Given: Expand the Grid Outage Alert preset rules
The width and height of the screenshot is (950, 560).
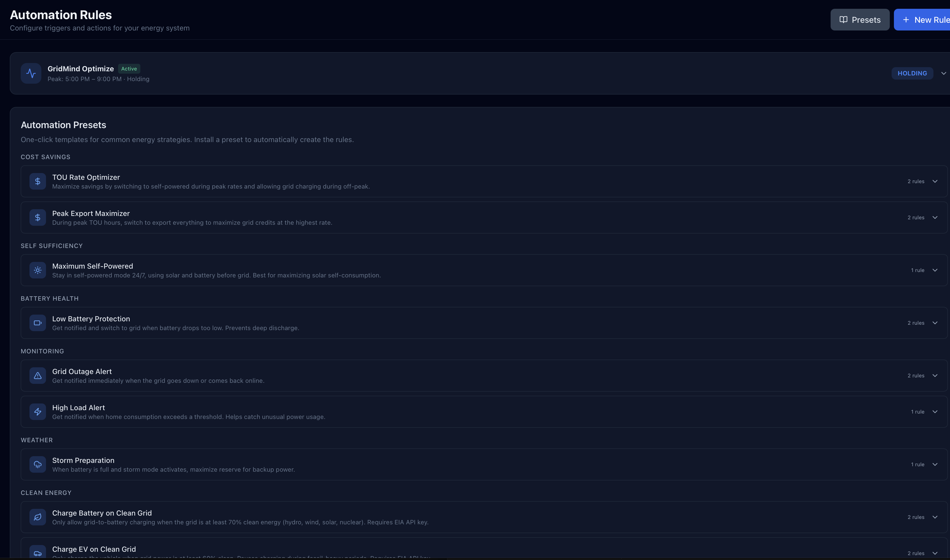Looking at the screenshot, I should click(935, 376).
